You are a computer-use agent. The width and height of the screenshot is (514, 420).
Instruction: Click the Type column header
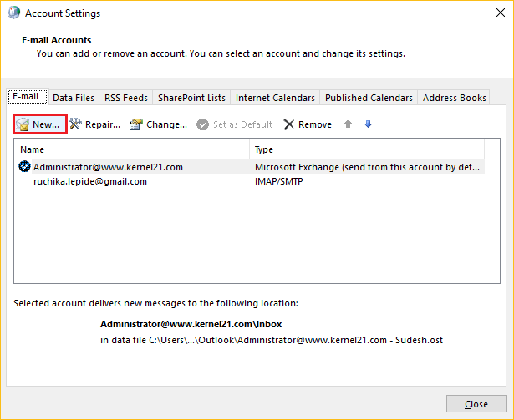[367, 149]
